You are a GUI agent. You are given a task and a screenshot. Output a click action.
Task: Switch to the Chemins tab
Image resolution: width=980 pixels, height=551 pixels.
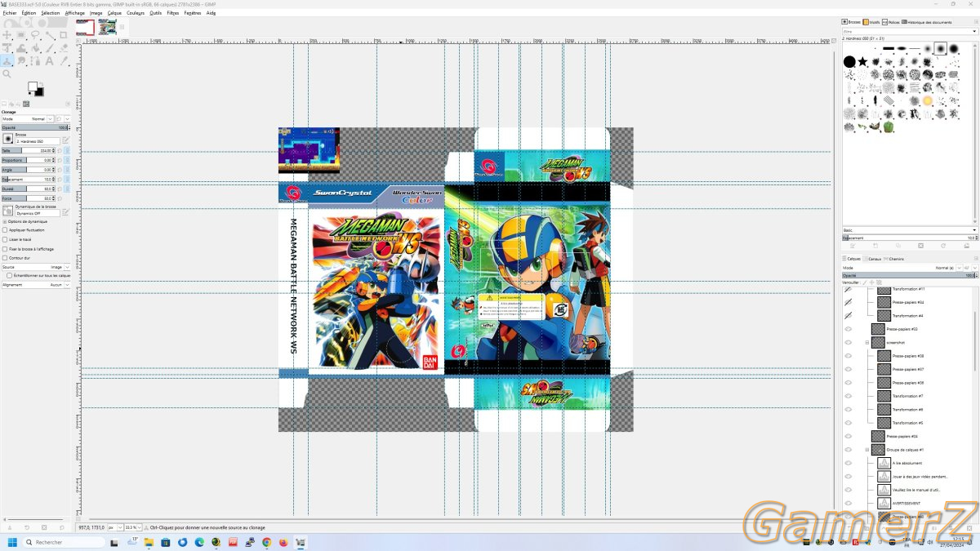coord(894,259)
